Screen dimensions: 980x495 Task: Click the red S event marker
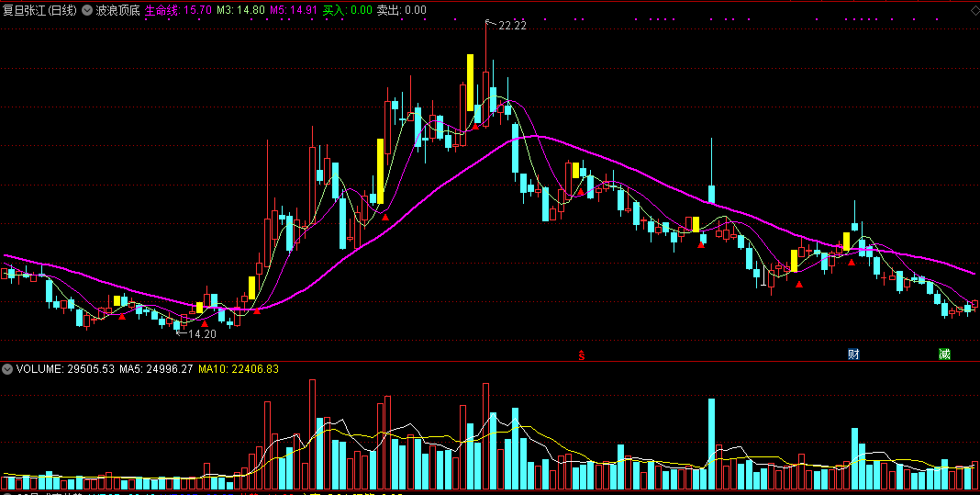pyautogui.click(x=581, y=354)
